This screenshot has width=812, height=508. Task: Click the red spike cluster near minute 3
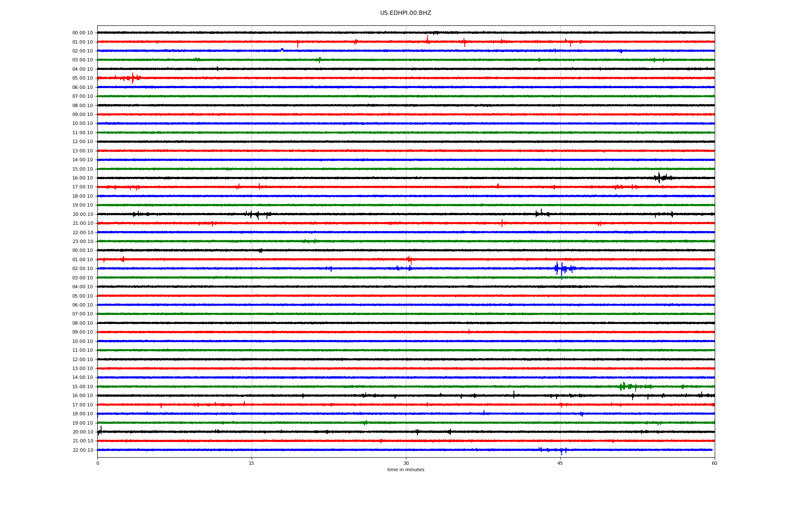pyautogui.click(x=132, y=78)
